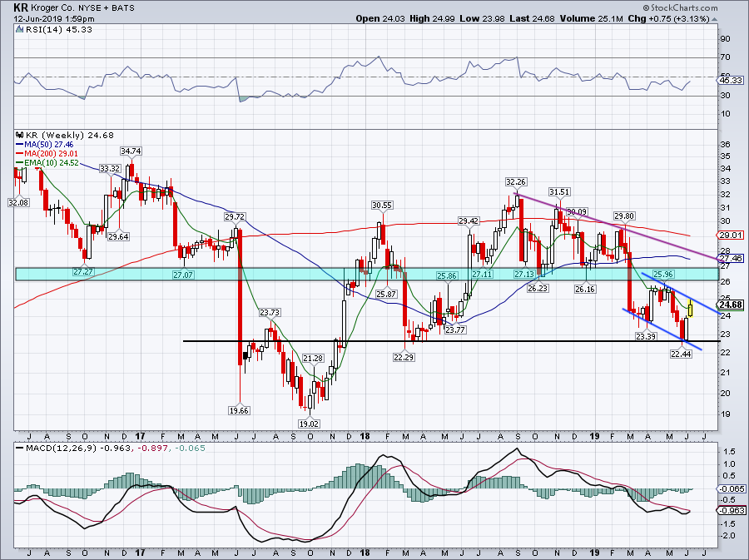The width and height of the screenshot is (749, 560).
Task: Click the -0.963 MACD axis tag
Action: click(x=731, y=510)
